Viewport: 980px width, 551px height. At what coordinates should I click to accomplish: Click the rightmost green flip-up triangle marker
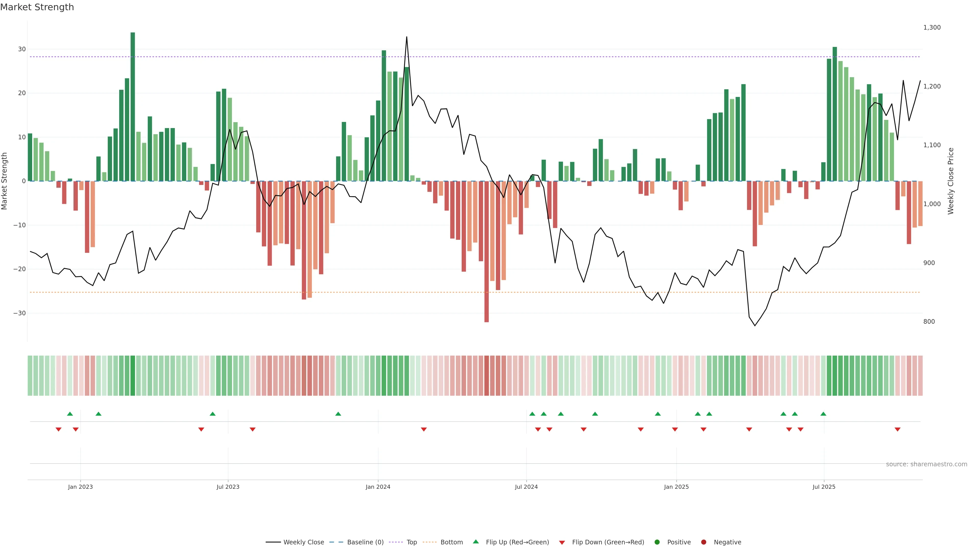(823, 414)
